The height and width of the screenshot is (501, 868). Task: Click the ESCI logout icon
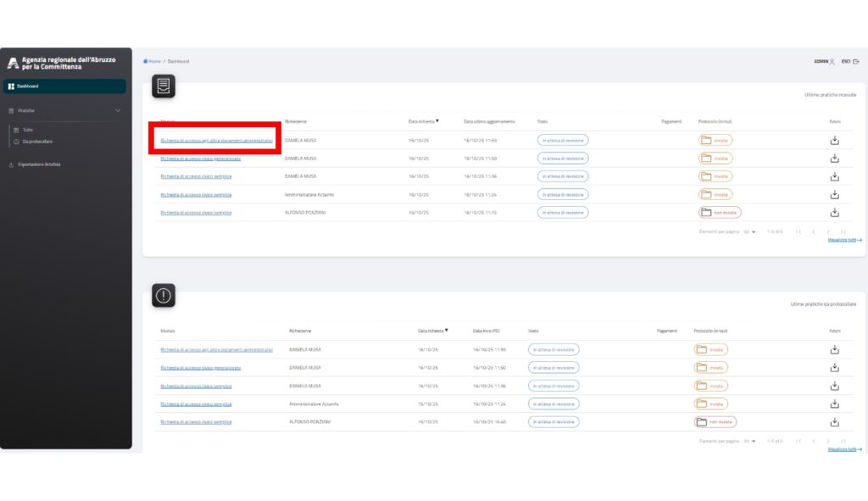pos(856,61)
